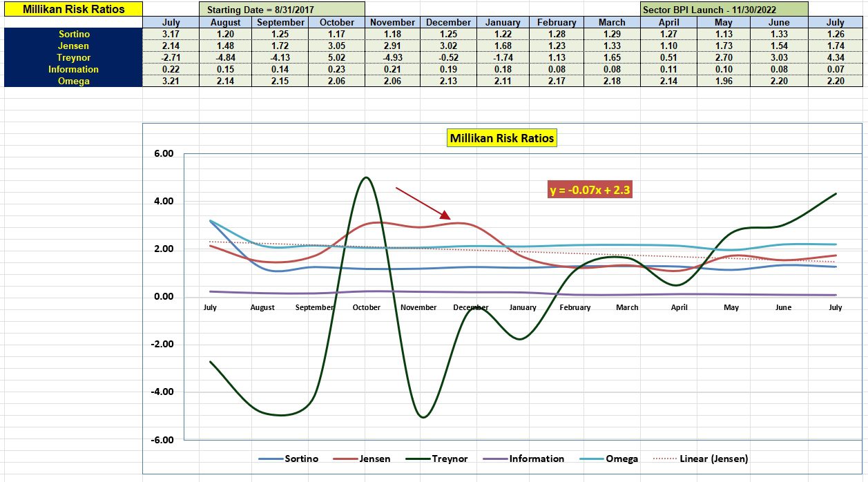Select the Omega value 3.21 cell
This screenshot has width=868, height=482.
pos(171,81)
